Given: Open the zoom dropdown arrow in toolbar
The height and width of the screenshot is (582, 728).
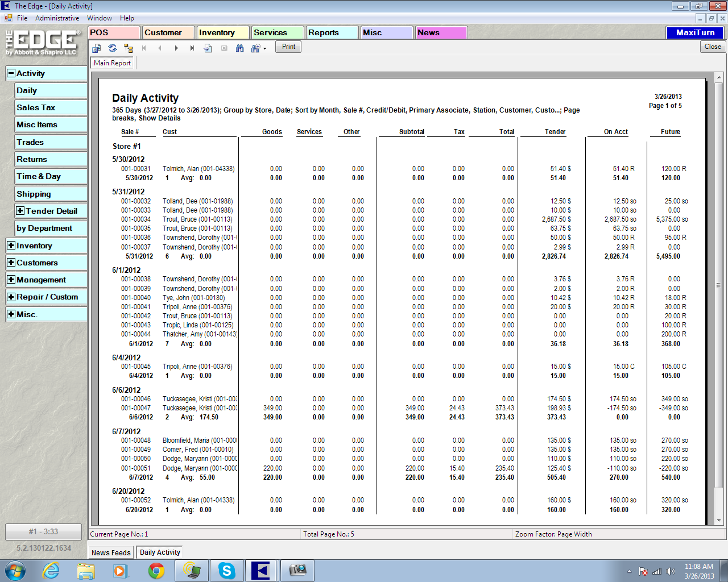Looking at the screenshot, I should tap(264, 49).
